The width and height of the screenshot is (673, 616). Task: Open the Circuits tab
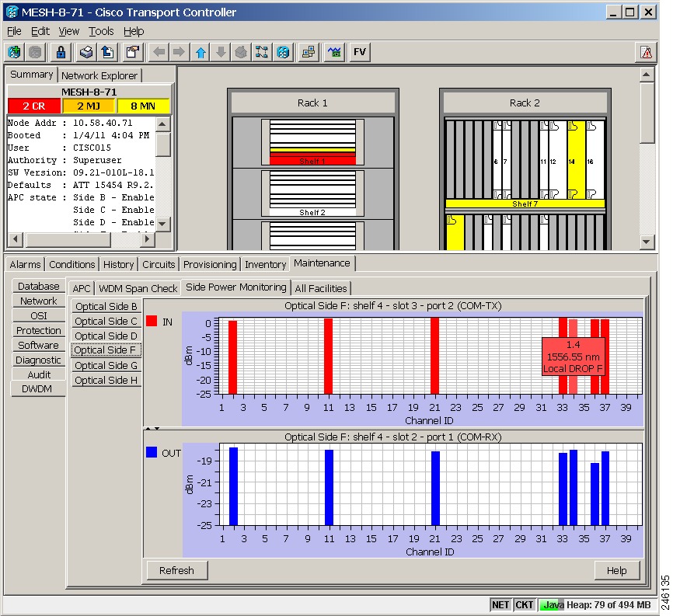159,264
